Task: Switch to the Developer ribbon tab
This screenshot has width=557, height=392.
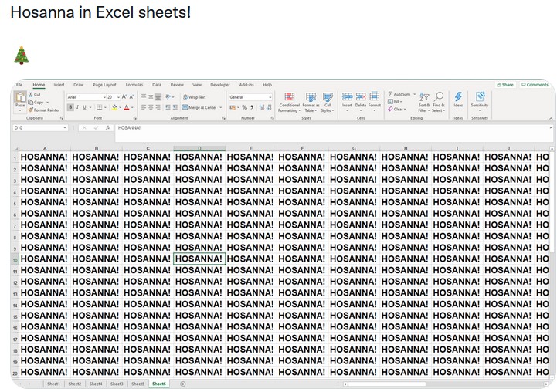Action: coord(220,85)
